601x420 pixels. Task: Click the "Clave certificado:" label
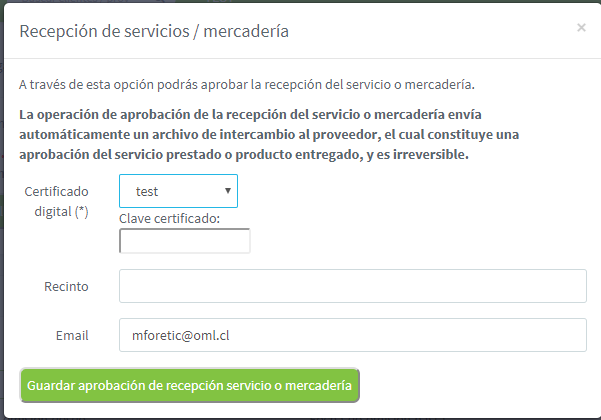[170, 219]
